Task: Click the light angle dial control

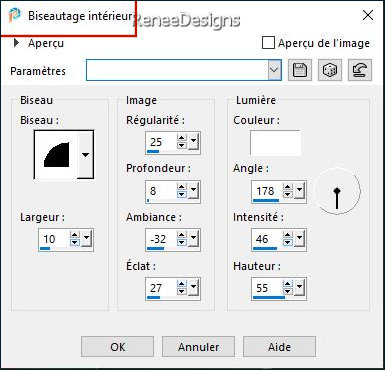Action: click(337, 191)
